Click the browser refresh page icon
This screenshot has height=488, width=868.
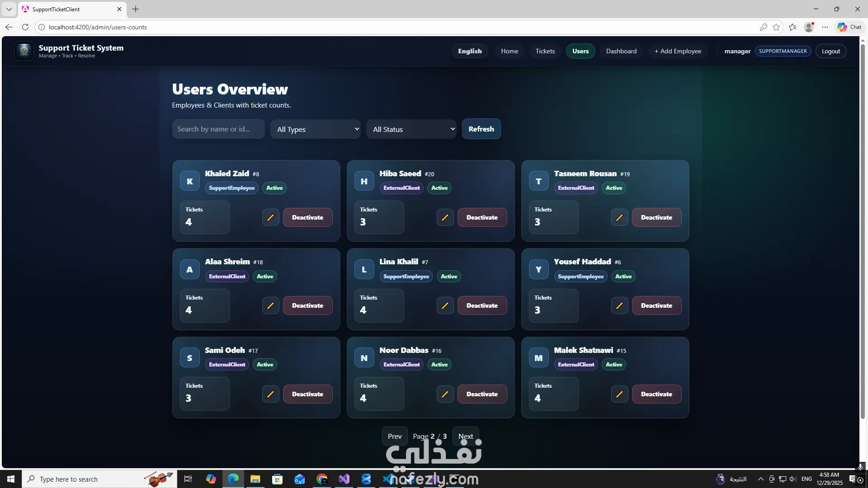click(x=25, y=27)
